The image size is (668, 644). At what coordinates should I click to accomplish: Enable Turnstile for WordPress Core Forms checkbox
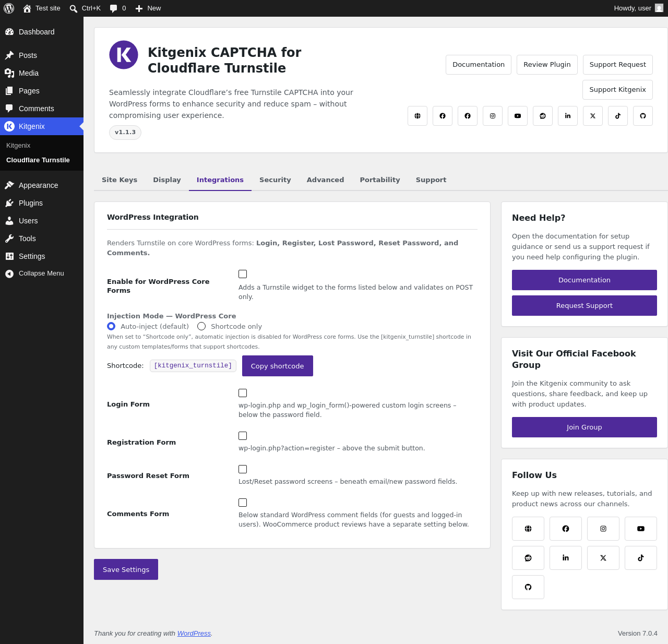[243, 274]
